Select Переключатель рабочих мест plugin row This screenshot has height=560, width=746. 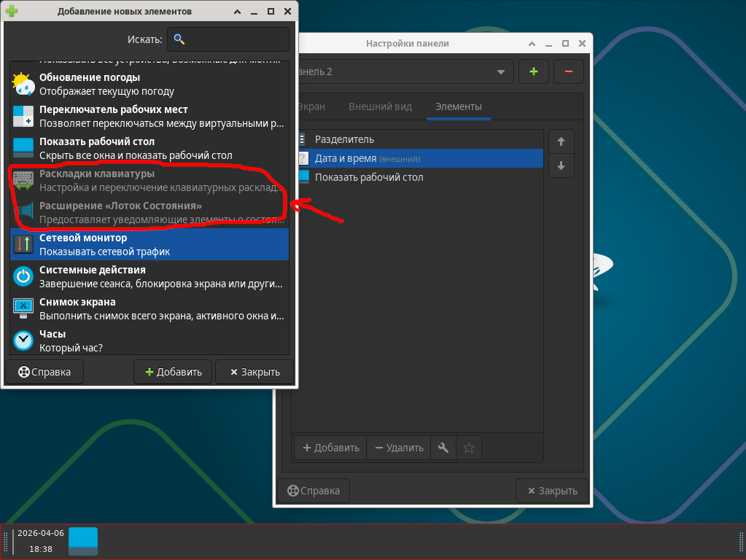point(149,116)
